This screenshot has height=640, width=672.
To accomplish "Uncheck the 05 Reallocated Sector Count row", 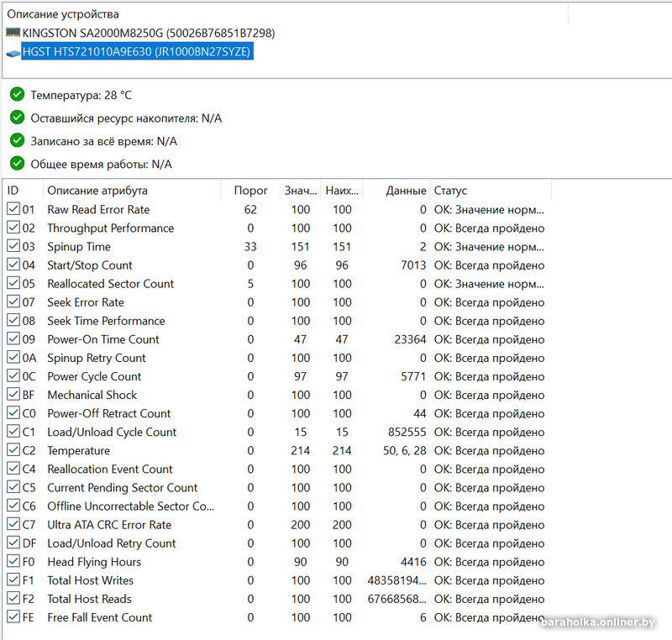I will (13, 283).
